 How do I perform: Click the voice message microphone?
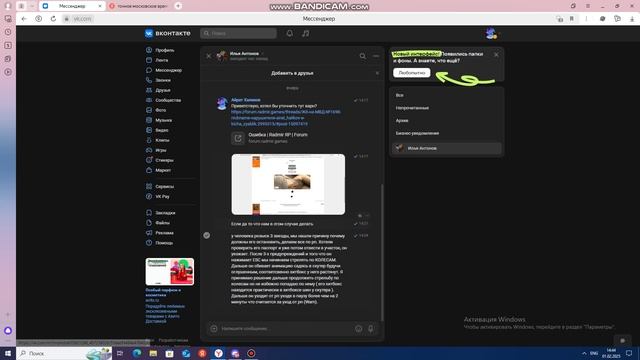[371, 329]
